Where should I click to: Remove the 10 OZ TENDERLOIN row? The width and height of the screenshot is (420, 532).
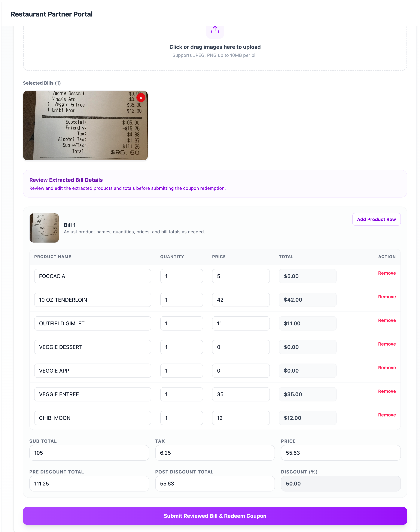click(387, 297)
